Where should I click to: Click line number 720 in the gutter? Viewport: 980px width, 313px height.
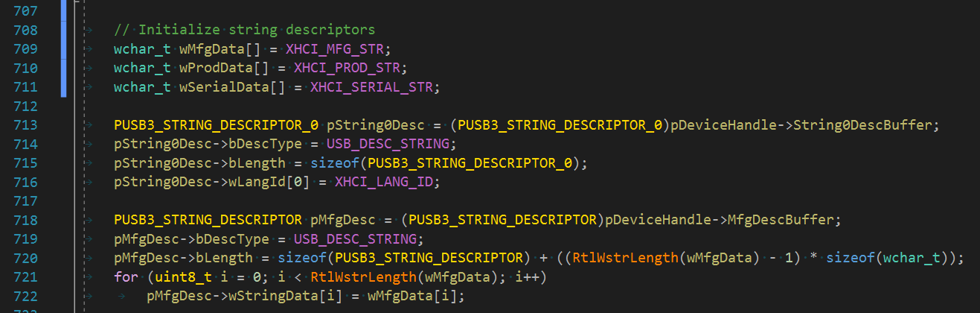(x=25, y=258)
